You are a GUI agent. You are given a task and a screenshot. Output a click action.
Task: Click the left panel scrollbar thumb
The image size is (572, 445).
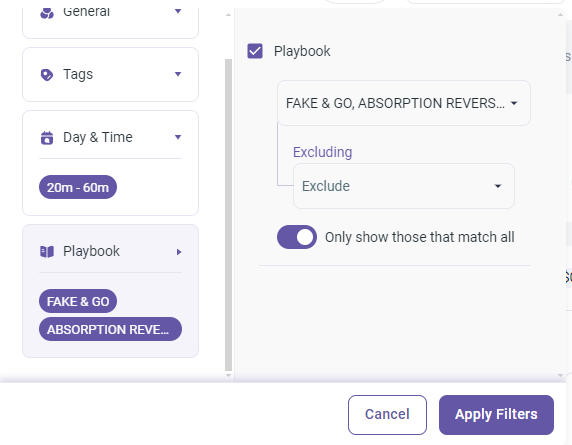pos(228,215)
